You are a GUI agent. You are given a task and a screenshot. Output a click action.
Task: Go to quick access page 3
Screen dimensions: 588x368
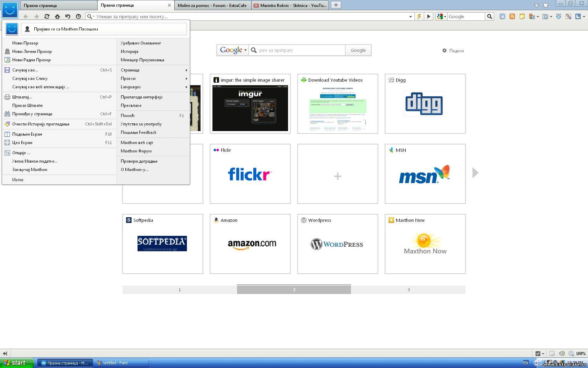point(408,290)
